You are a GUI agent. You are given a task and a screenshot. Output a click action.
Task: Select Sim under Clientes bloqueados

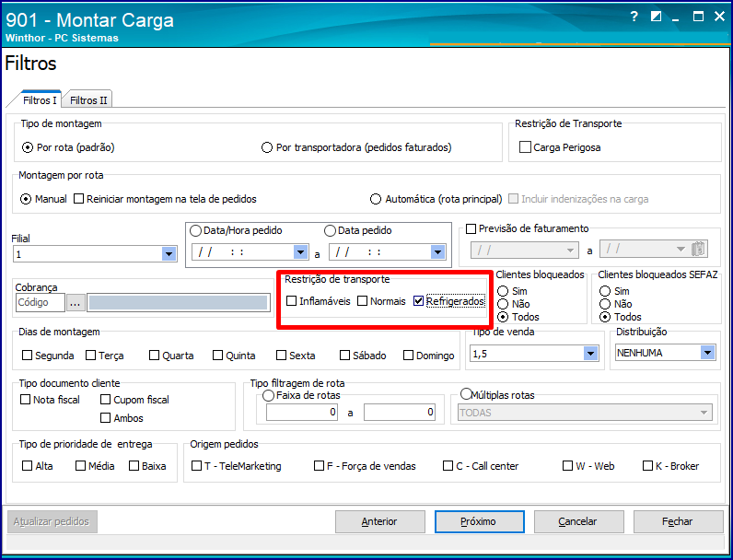coord(503,291)
